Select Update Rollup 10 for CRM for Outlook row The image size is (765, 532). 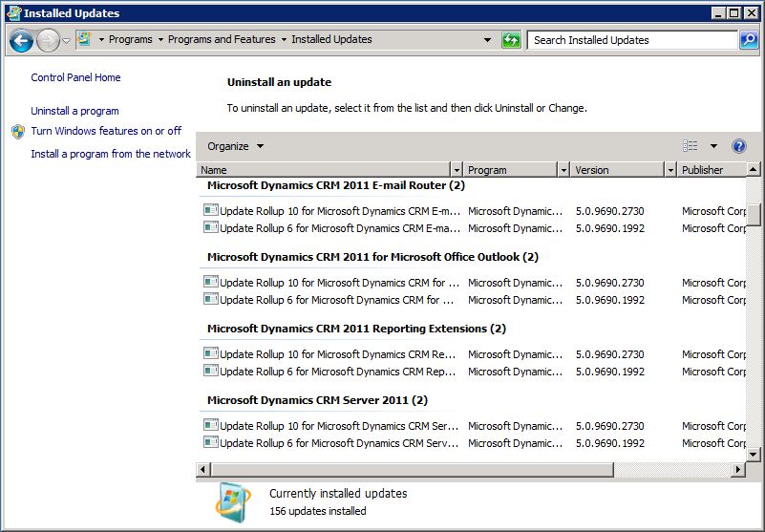click(x=474, y=283)
